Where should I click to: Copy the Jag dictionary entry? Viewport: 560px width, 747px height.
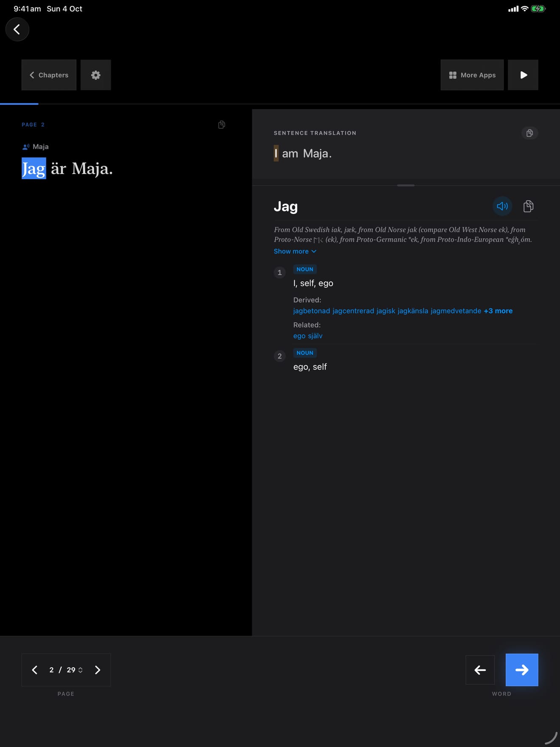click(528, 206)
